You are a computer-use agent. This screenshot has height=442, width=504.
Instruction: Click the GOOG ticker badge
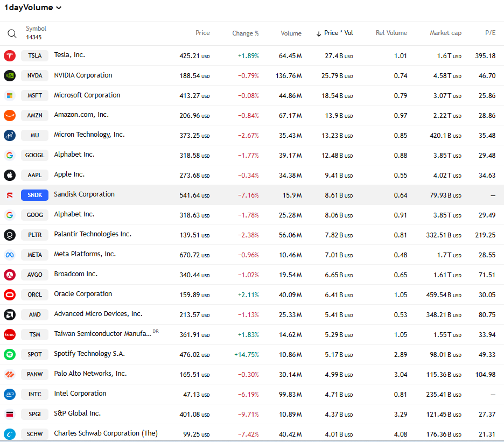34,215
